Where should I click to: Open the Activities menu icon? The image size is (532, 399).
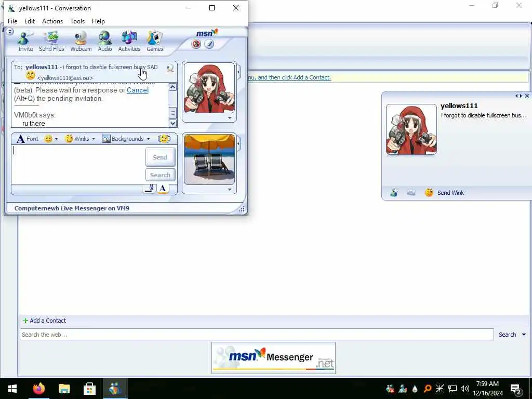tap(129, 42)
